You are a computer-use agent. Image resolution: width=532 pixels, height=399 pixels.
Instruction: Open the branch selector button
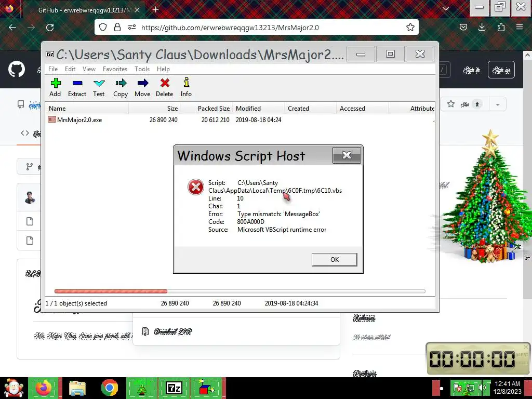(x=30, y=167)
